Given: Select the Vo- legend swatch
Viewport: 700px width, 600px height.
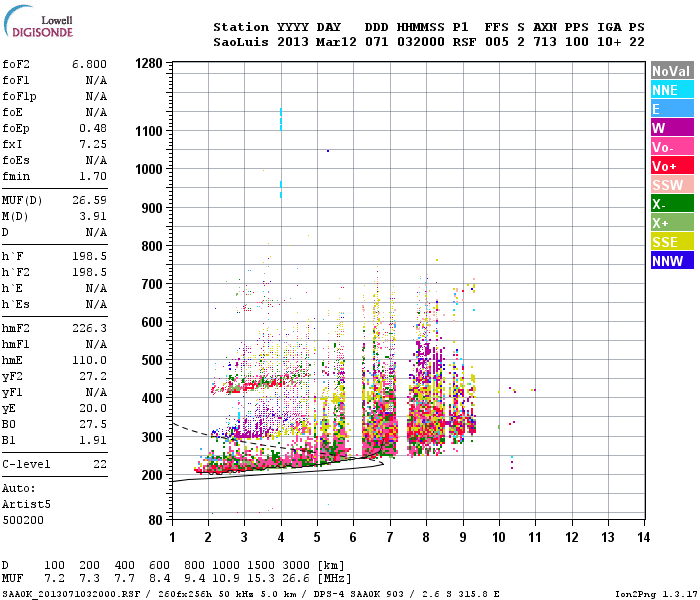Looking at the screenshot, I should point(672,147).
